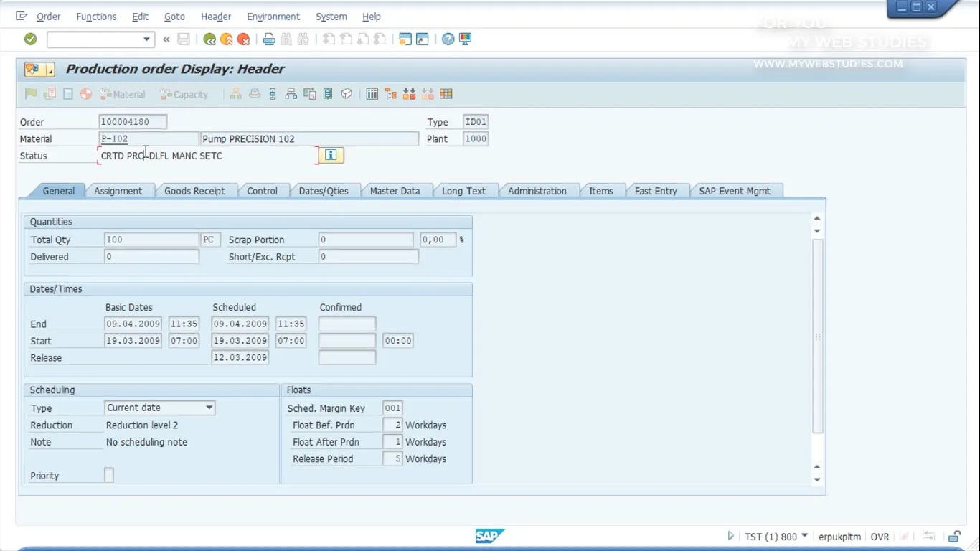Open the Services for Object dropdown arrow
Image resolution: width=980 pixels, height=551 pixels.
[50, 70]
